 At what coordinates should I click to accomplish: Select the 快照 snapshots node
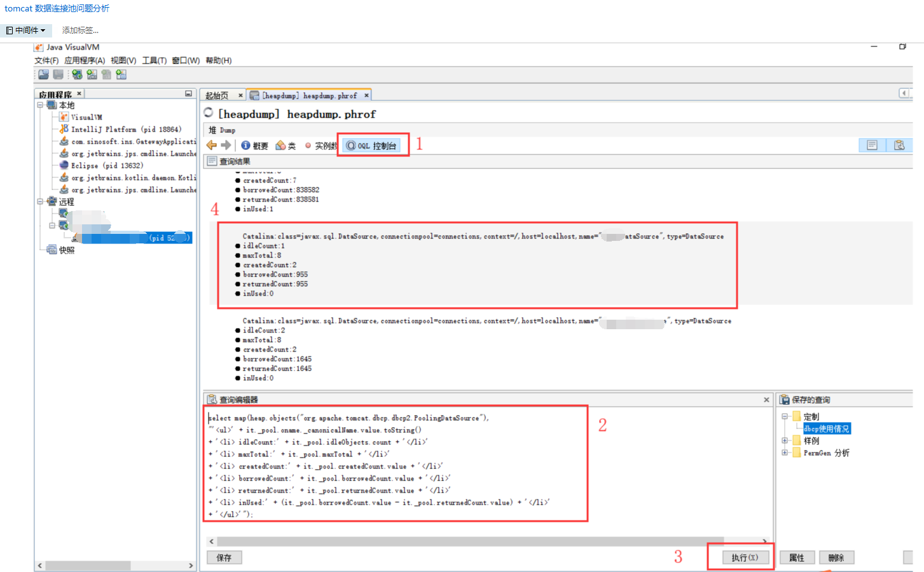(61, 250)
